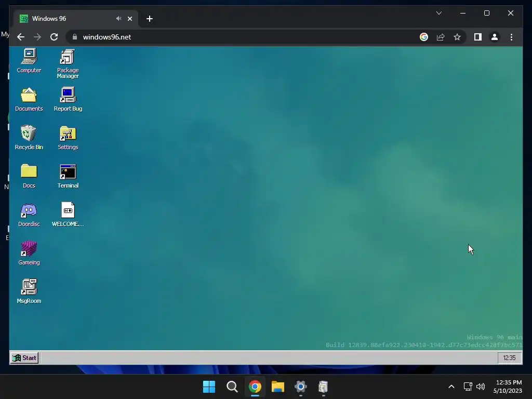Bookmark this tab with the star
The image size is (532, 399).
pos(457,37)
